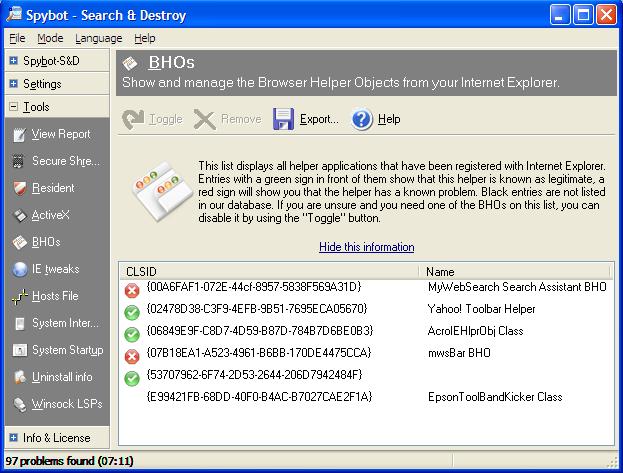Select the Hosts File icon
Image resolution: width=623 pixels, height=473 pixels.
[x=19, y=297]
